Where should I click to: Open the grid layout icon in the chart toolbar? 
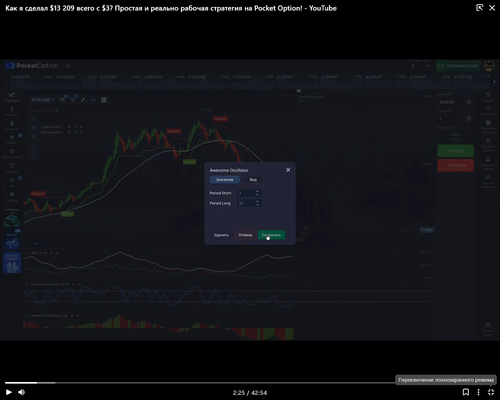(104, 100)
